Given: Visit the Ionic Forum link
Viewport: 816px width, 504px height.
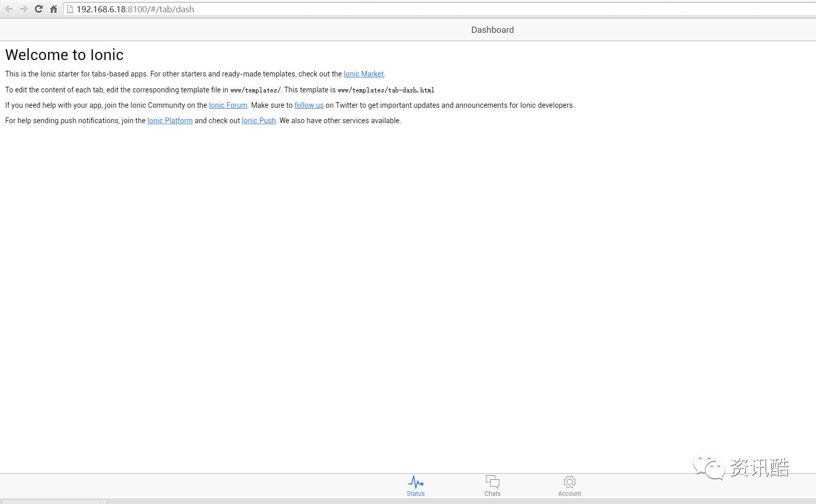Looking at the screenshot, I should click(x=228, y=105).
